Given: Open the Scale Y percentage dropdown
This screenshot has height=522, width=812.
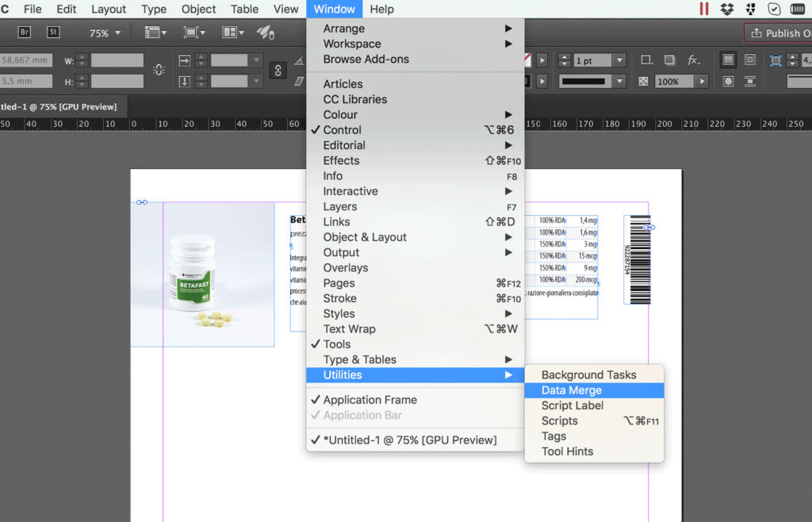Looking at the screenshot, I should (256, 81).
